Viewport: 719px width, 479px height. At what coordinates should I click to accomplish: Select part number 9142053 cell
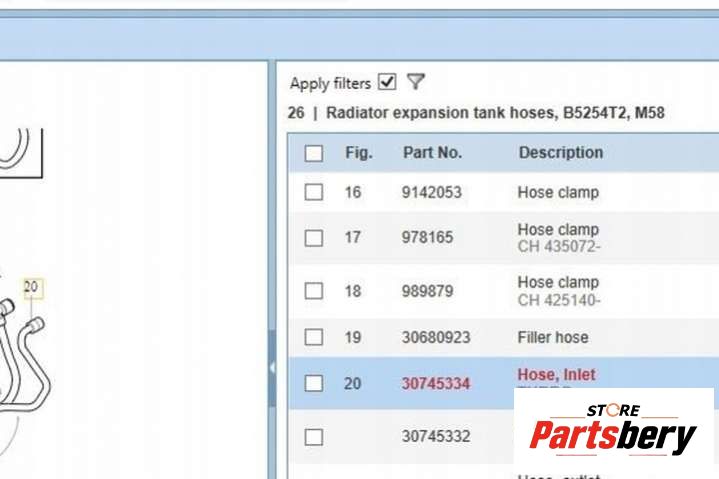point(432,192)
